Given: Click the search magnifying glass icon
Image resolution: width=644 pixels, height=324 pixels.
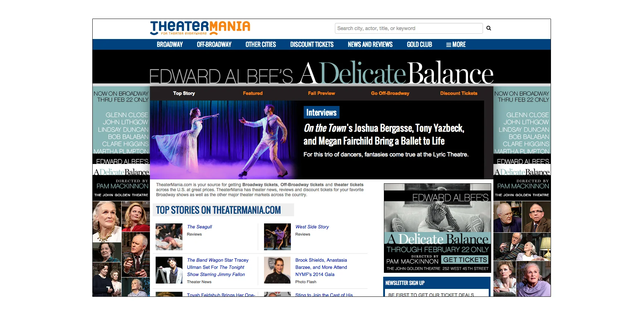Looking at the screenshot, I should (489, 28).
